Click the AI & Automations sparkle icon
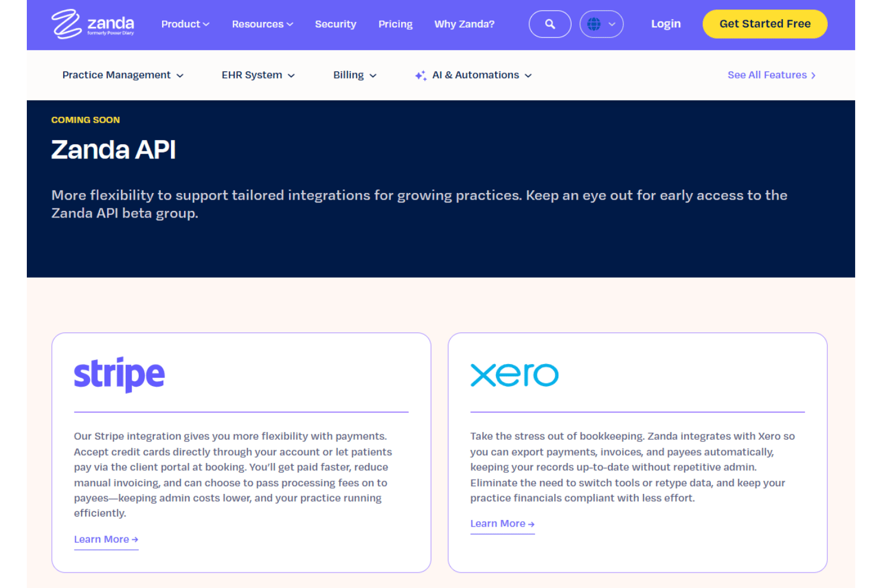The image size is (882, 588). pyautogui.click(x=421, y=75)
